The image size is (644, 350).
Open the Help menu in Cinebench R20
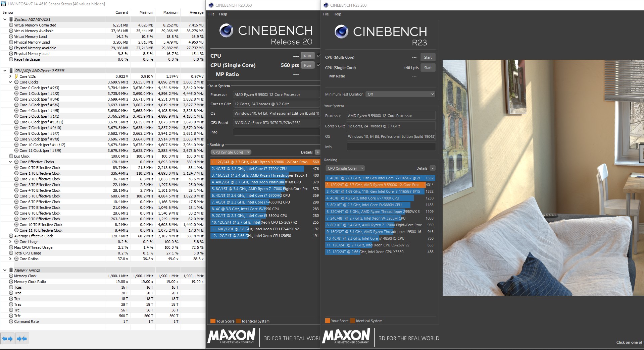tap(223, 14)
